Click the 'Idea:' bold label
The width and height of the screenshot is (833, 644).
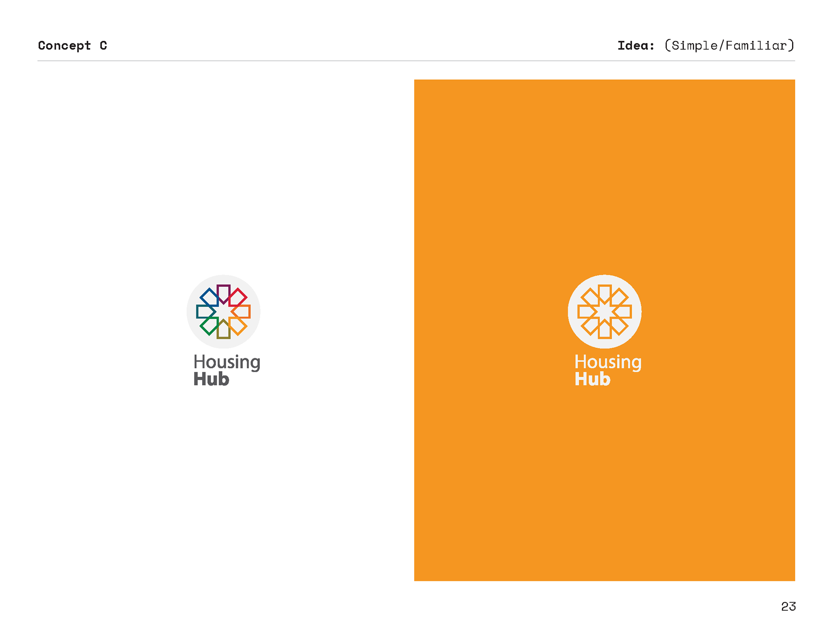pos(636,46)
